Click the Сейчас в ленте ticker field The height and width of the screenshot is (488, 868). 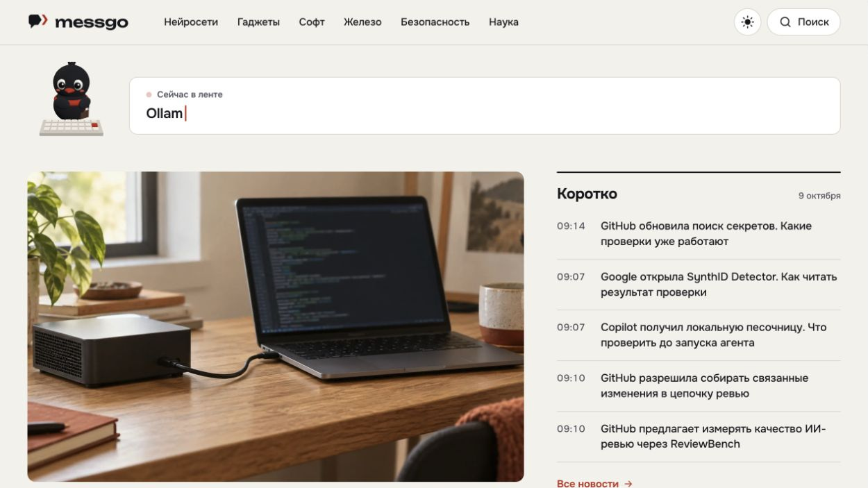(485, 106)
